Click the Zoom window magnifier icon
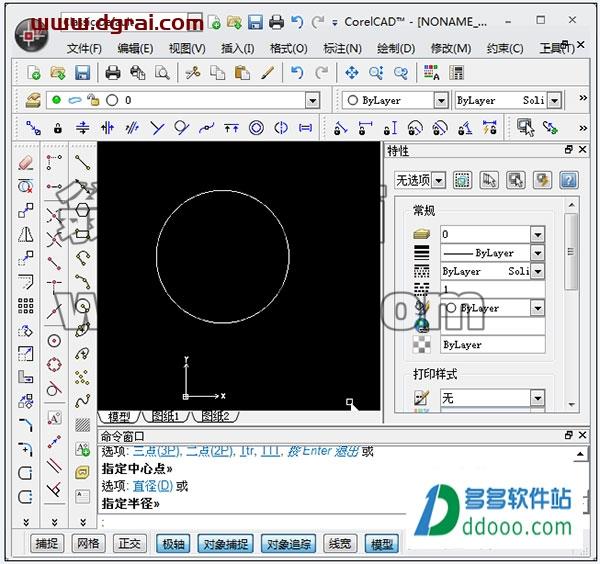The image size is (600, 564). click(376, 72)
